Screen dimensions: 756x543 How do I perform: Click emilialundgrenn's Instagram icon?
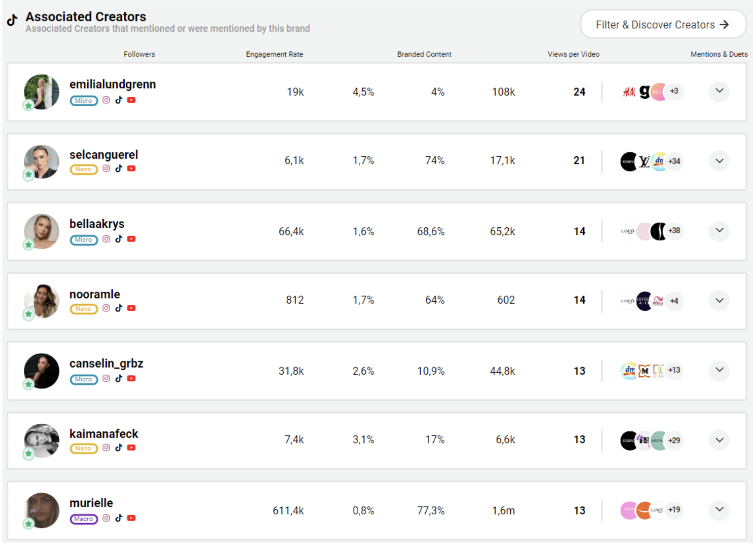click(106, 100)
